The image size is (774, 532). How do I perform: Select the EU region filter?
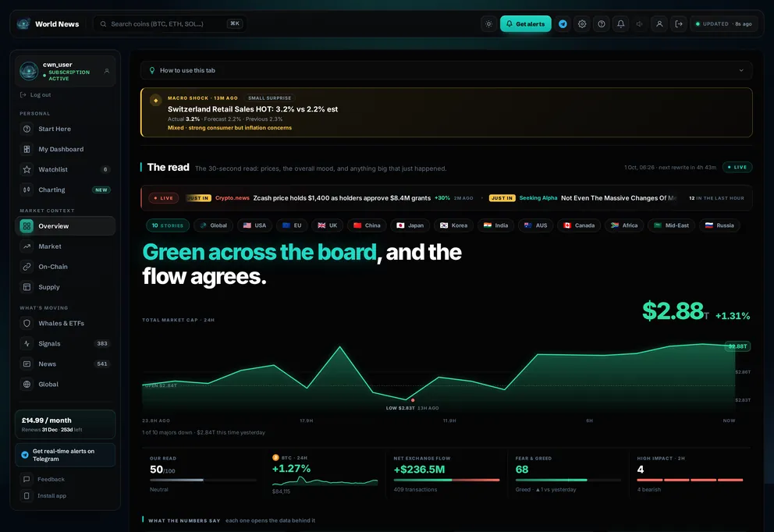click(x=292, y=225)
